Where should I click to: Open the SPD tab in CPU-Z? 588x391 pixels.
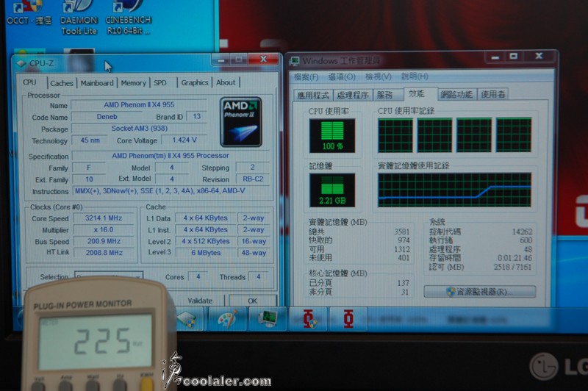coord(160,83)
